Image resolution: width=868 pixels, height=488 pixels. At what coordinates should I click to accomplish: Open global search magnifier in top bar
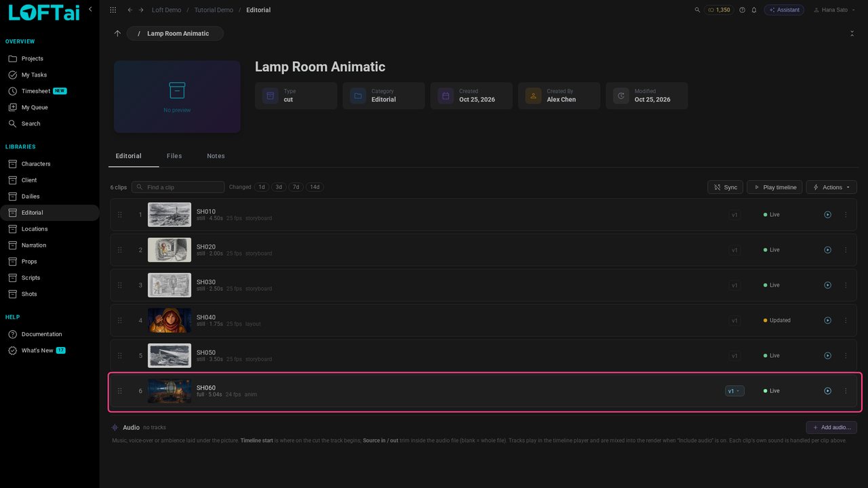coord(698,10)
